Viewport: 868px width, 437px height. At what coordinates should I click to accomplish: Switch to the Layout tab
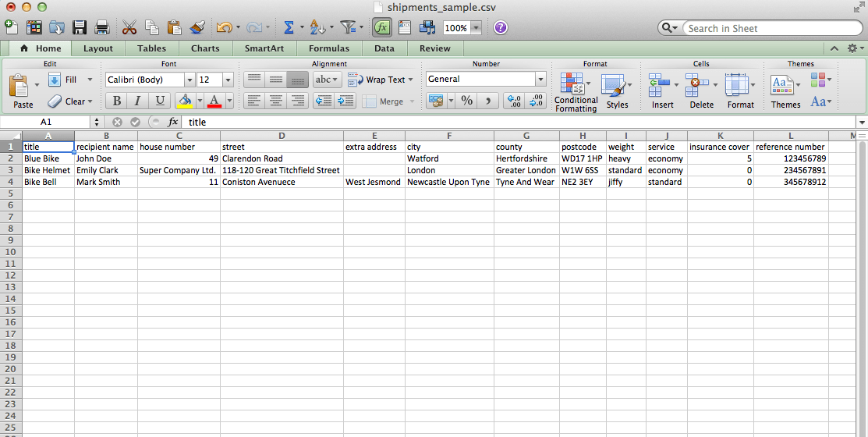click(x=98, y=48)
